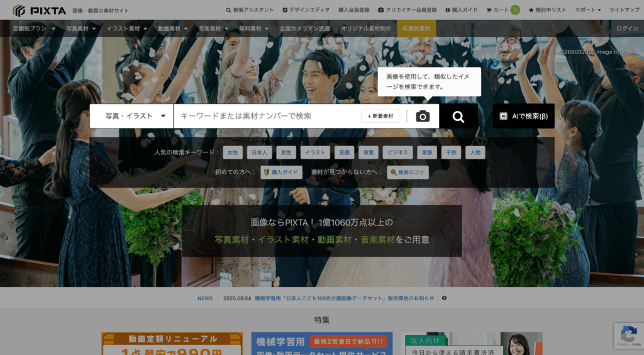Image resolution: width=644 pixels, height=355 pixels.
Task: Open the 動画素材 menu
Action: pos(174,28)
